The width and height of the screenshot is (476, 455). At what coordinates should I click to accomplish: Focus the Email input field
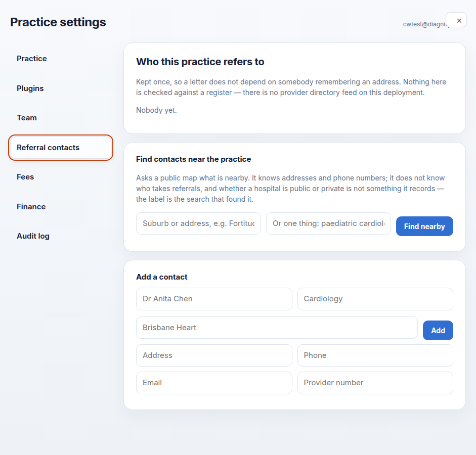click(214, 383)
